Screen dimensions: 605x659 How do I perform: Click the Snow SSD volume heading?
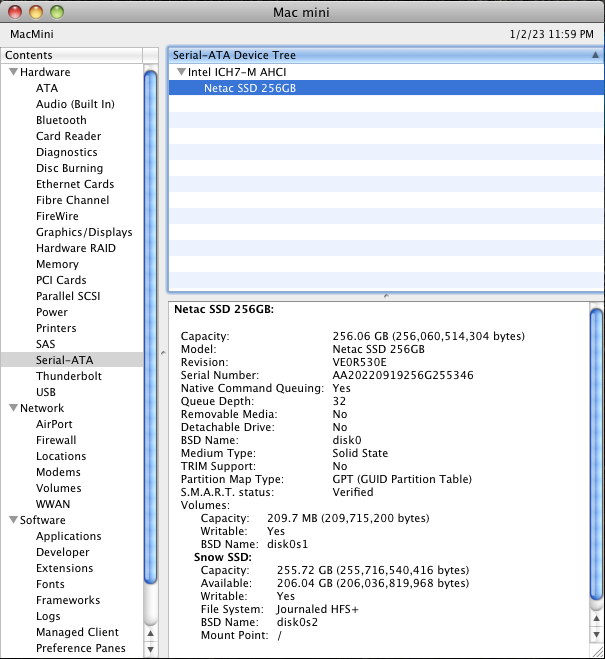223,557
